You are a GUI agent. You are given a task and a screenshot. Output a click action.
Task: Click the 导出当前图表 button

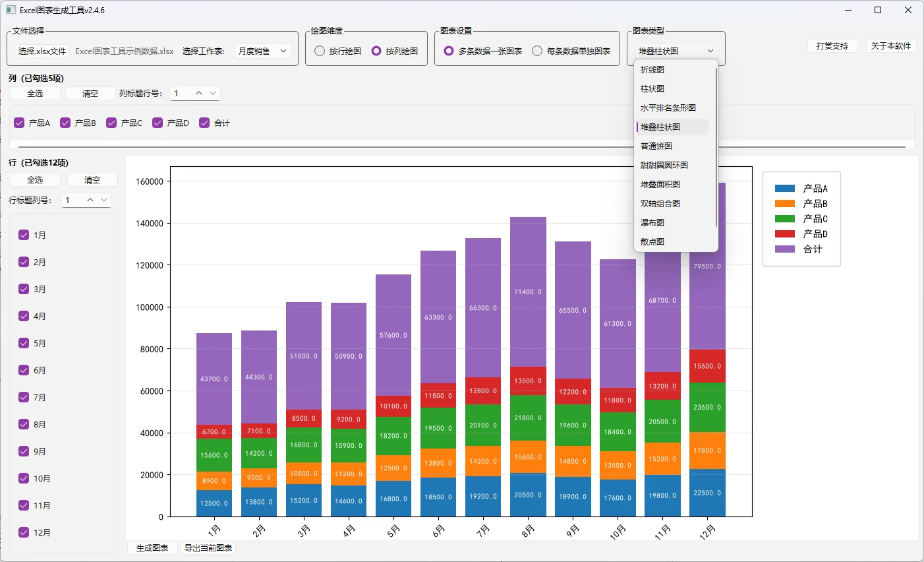208,548
